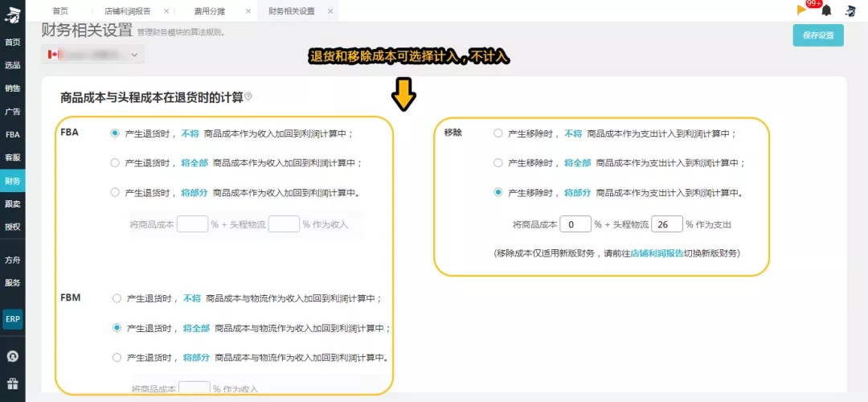Close the 费用分摊 tab
The image size is (868, 402).
tap(248, 11)
